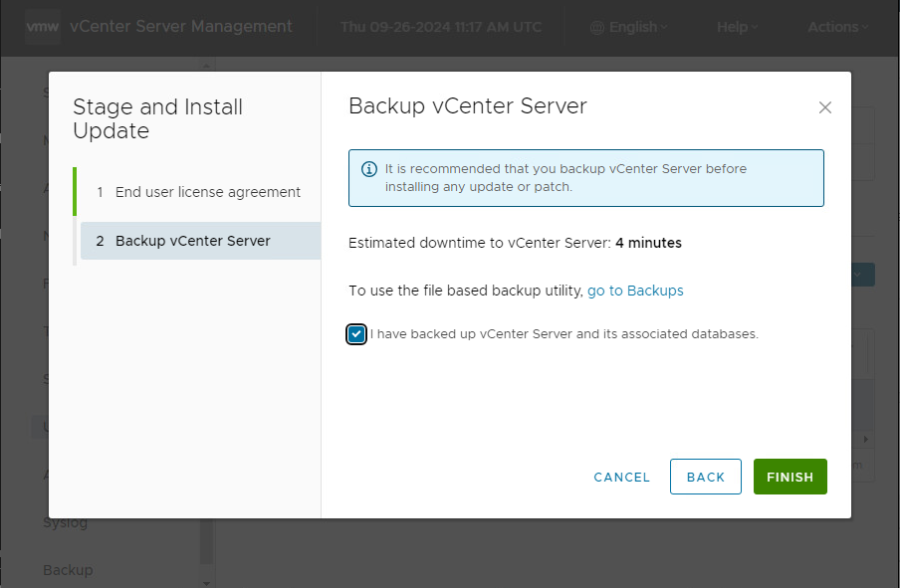Click the date and time in the header

[441, 27]
